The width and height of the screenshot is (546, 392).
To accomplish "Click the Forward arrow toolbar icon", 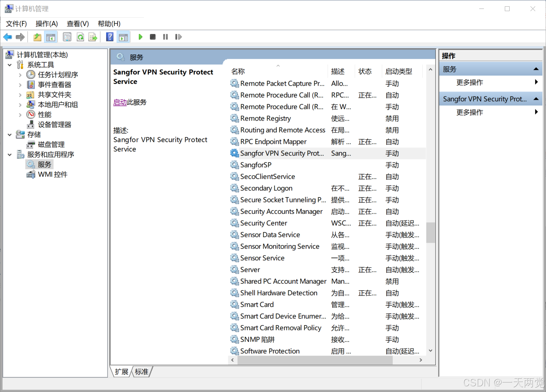I will pyautogui.click(x=20, y=37).
